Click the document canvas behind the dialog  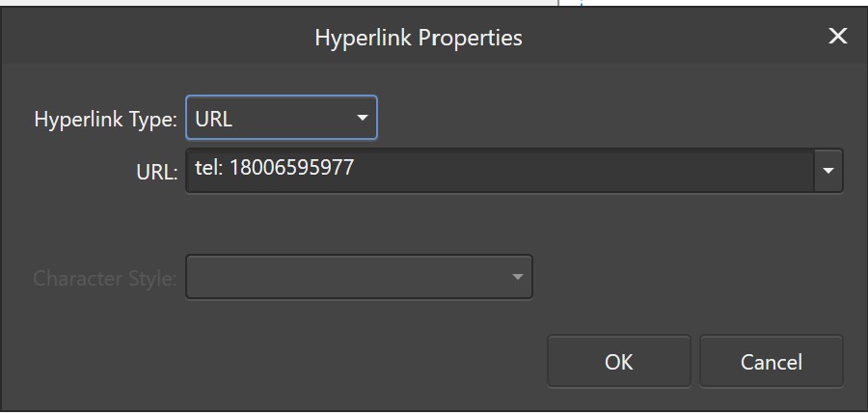pos(277,3)
